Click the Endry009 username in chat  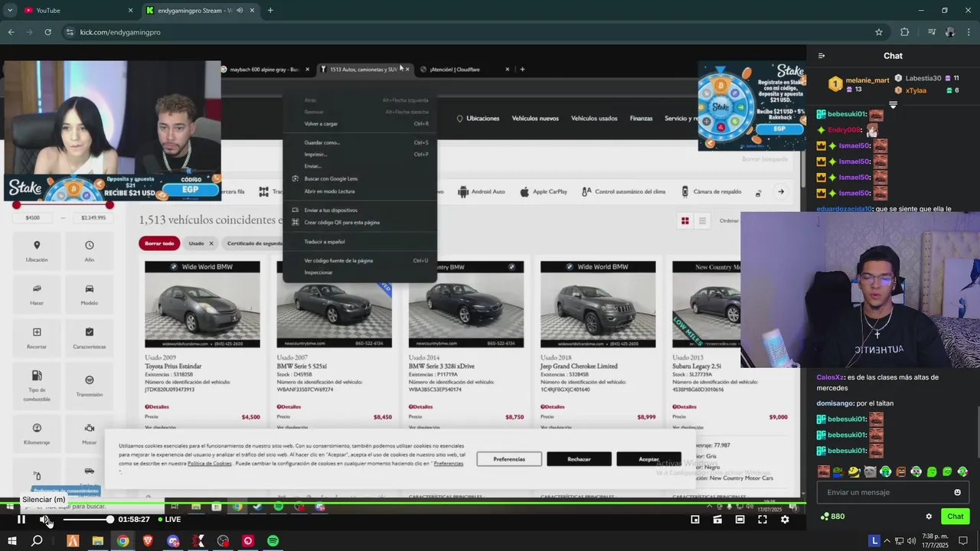click(x=844, y=130)
